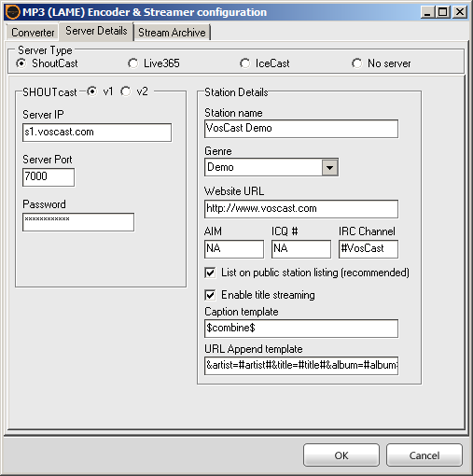
Task: Click the ICQ # input field
Action: click(301, 249)
